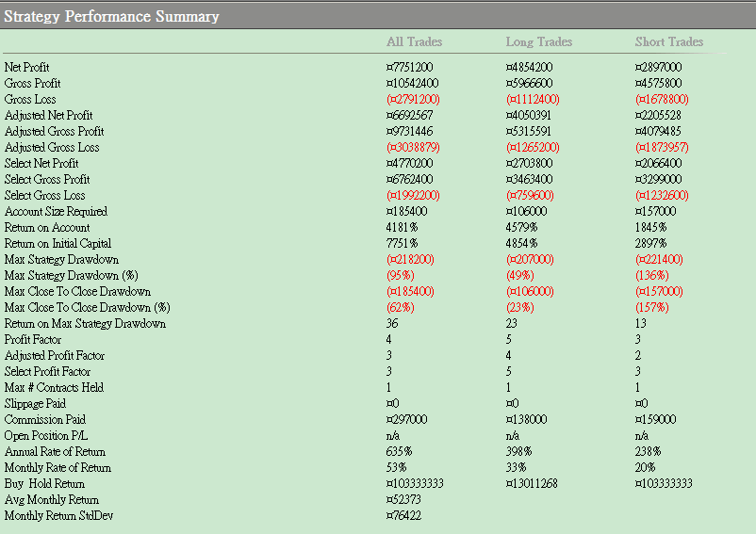Click the Select Profit Factor label
This screenshot has width=756, height=534.
pos(47,371)
